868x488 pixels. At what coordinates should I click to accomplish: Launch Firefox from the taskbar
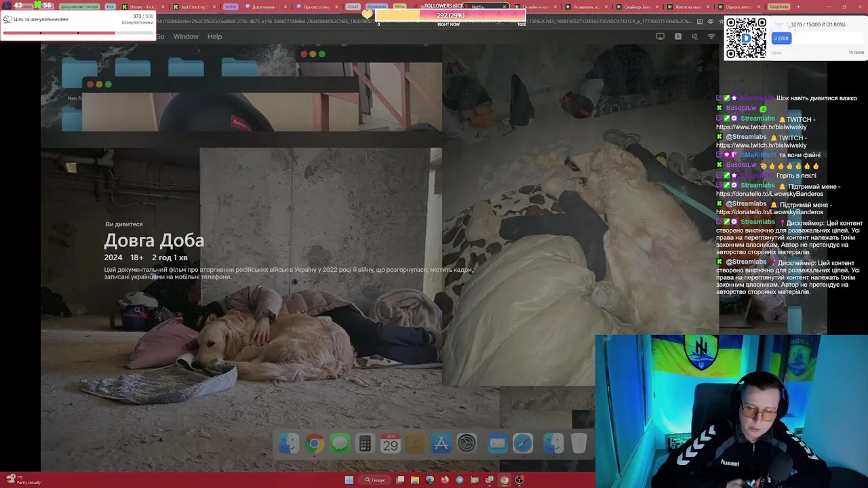point(445,480)
